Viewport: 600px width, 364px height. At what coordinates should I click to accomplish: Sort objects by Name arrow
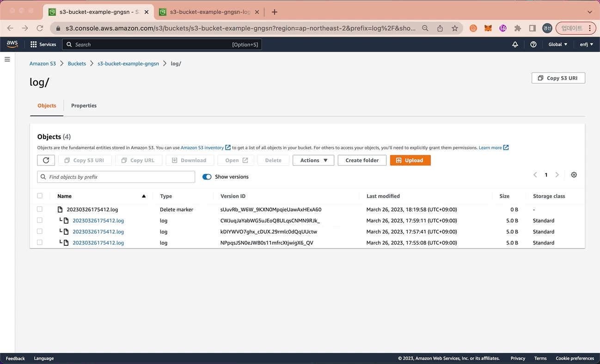(x=144, y=196)
